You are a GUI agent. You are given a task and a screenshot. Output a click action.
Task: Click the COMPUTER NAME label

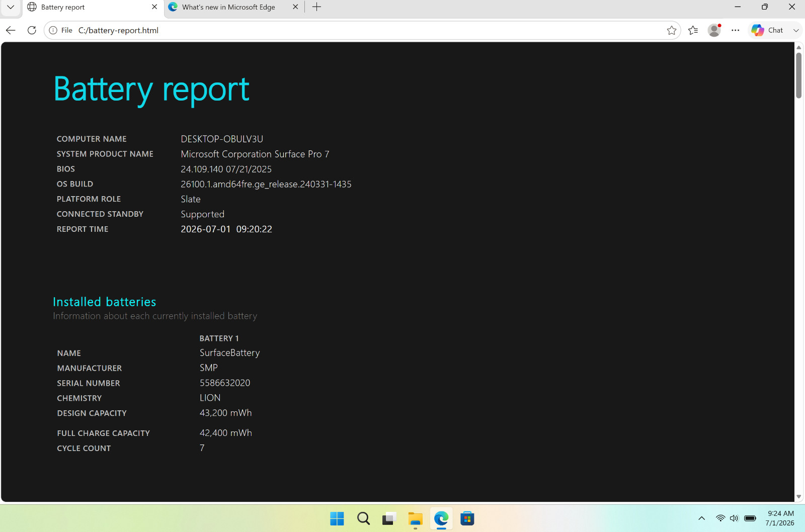pyautogui.click(x=92, y=139)
